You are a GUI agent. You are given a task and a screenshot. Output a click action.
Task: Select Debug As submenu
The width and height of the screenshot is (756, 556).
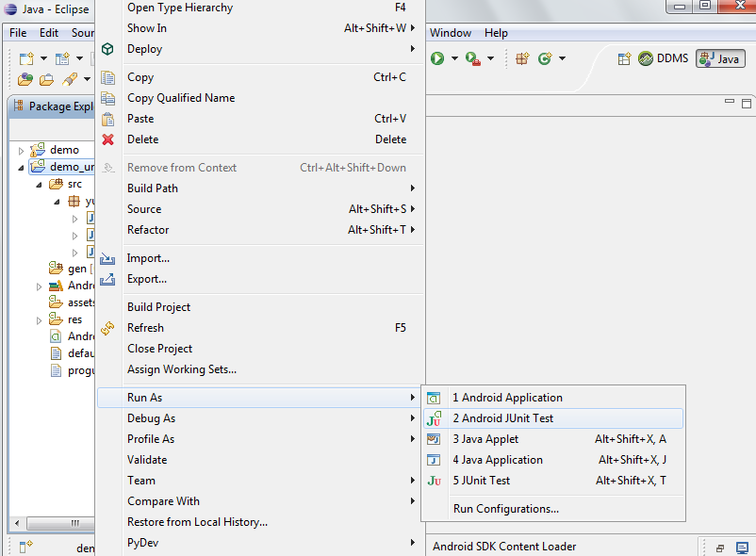click(x=261, y=418)
